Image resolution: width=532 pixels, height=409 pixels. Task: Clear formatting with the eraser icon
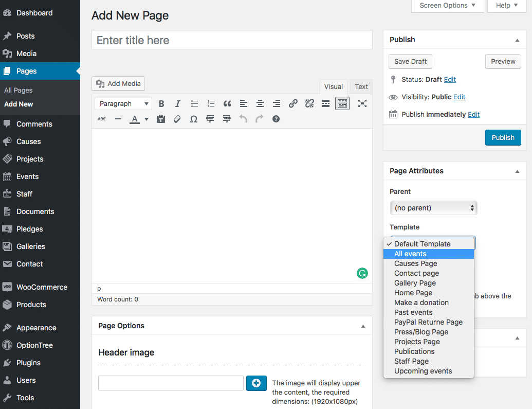(x=177, y=119)
